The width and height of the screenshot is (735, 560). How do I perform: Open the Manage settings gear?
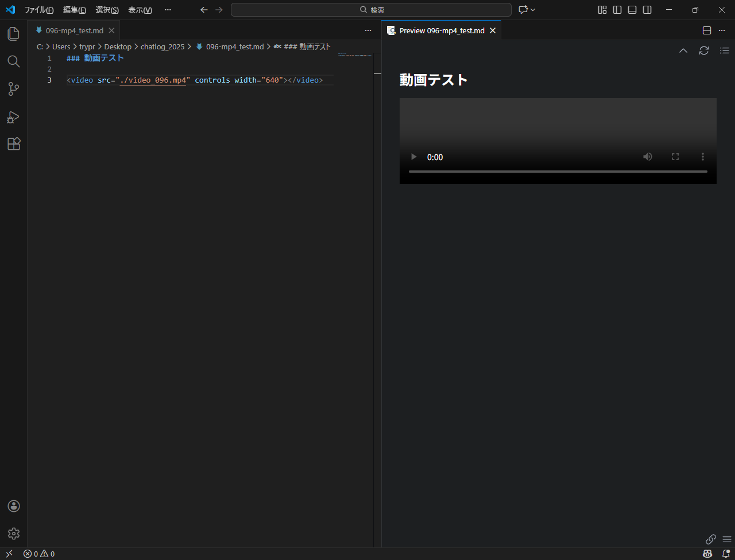click(13, 534)
